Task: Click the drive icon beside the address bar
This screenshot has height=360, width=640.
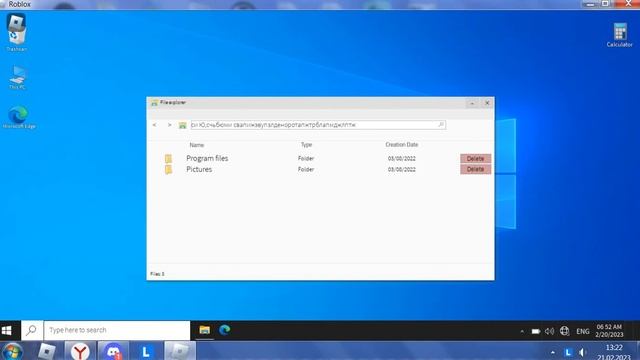Action: coord(182,125)
